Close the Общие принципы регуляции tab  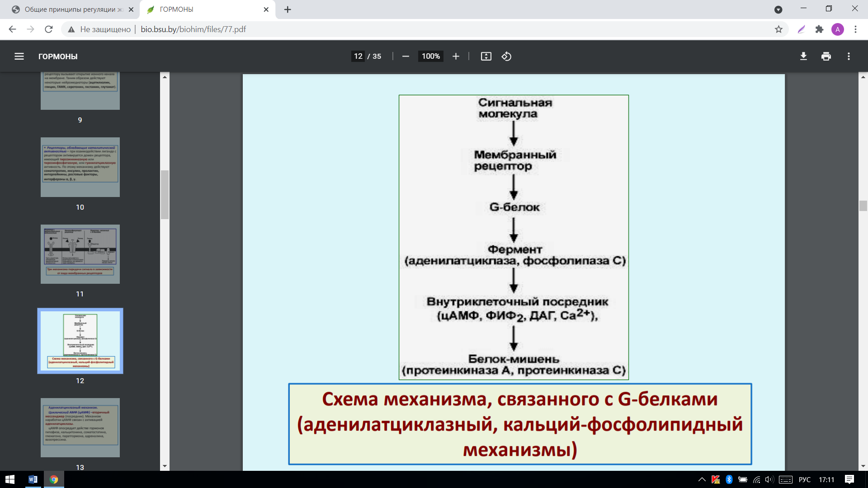(131, 9)
